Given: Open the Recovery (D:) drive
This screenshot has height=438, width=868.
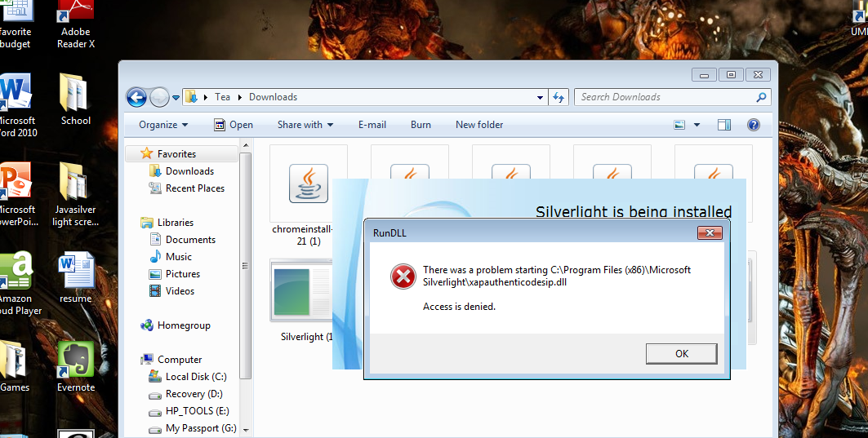Looking at the screenshot, I should (x=194, y=394).
